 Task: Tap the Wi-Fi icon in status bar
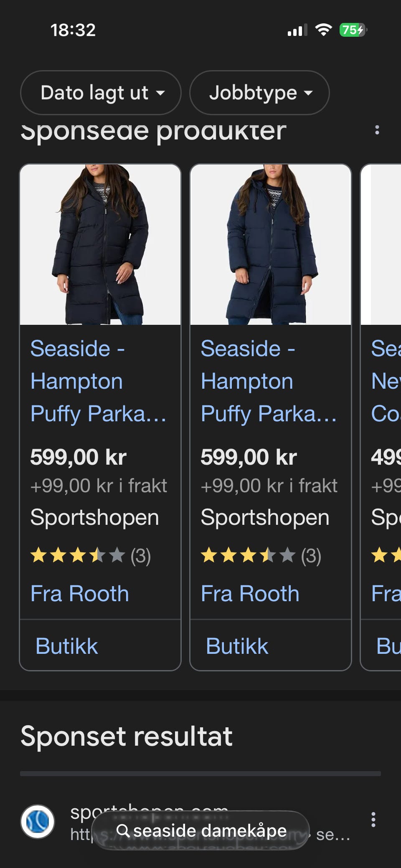coord(323,30)
